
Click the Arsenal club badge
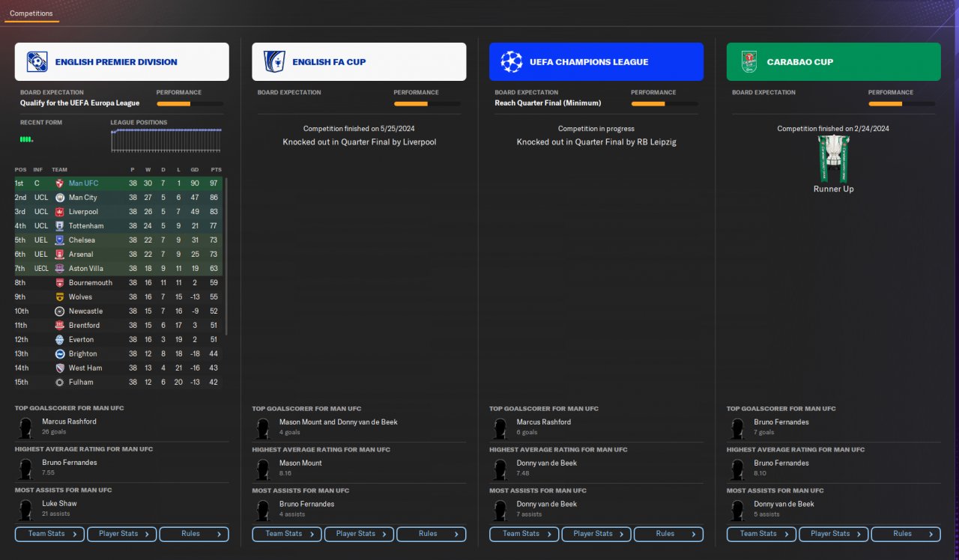[x=60, y=255]
